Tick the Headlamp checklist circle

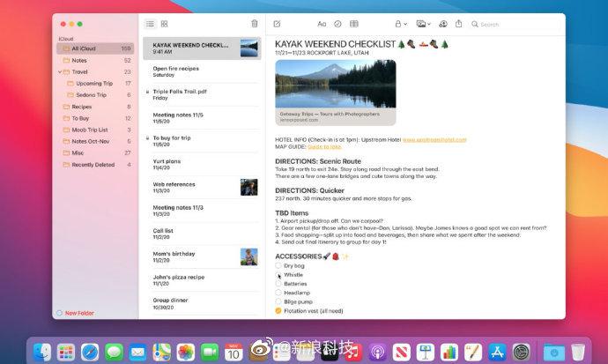[278, 293]
